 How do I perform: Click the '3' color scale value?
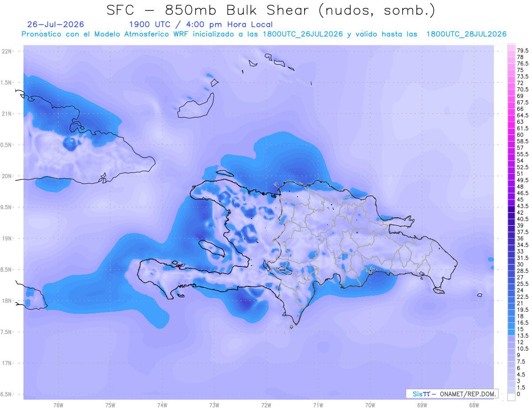coord(519,381)
